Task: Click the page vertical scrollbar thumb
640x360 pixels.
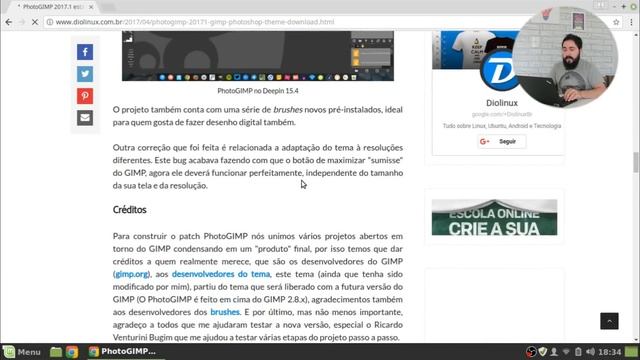Action: [x=636, y=162]
